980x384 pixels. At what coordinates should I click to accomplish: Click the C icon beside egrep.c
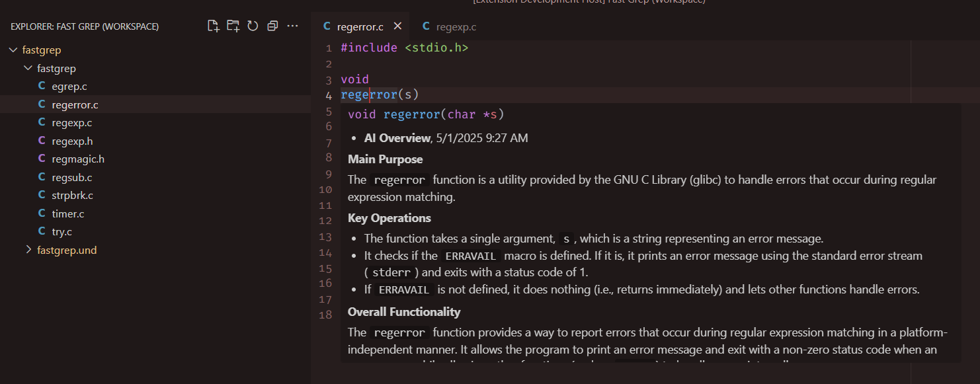coord(42,87)
